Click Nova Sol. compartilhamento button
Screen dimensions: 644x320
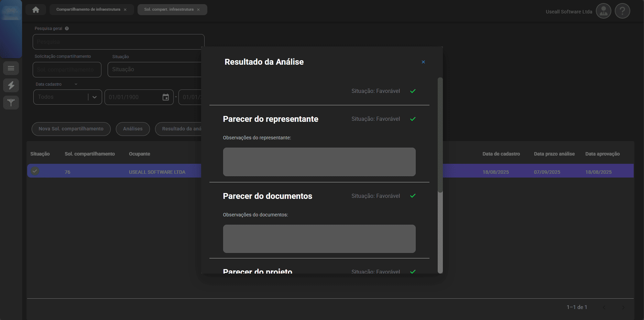click(71, 129)
